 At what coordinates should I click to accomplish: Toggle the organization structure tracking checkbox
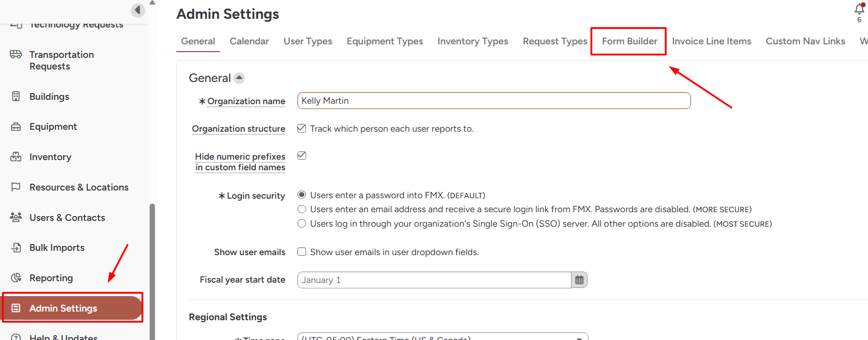pyautogui.click(x=302, y=128)
